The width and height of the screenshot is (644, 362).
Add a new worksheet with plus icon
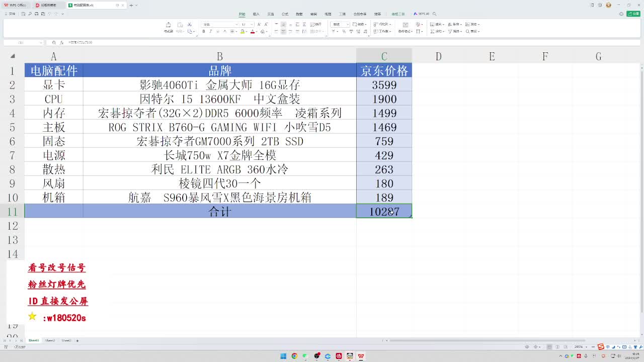pos(77,340)
